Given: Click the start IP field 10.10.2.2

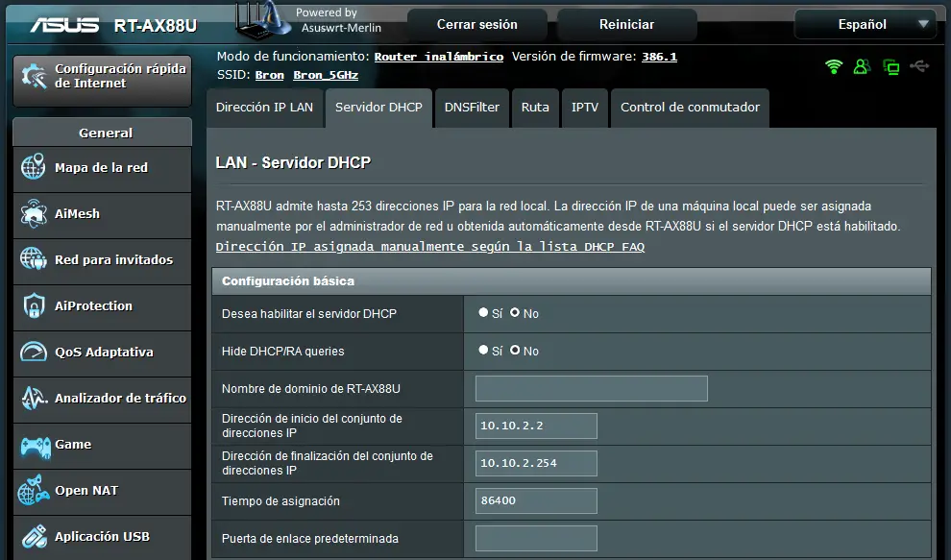Looking at the screenshot, I should (x=536, y=426).
